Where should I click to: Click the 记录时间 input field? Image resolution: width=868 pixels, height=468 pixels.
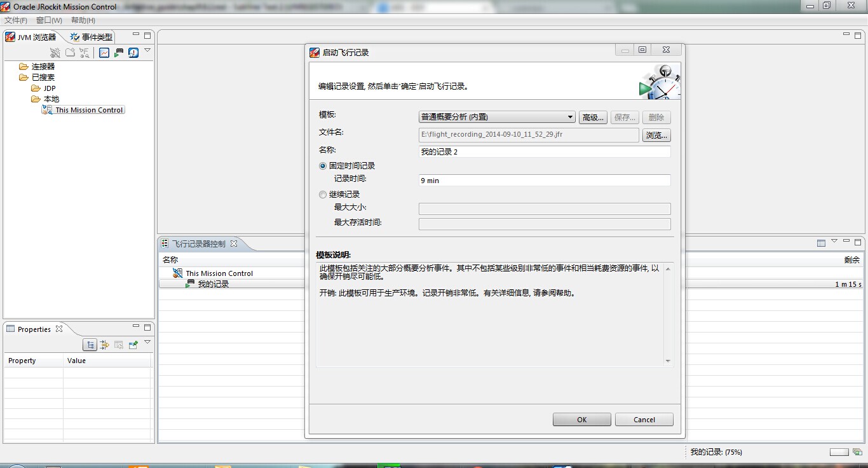545,181
